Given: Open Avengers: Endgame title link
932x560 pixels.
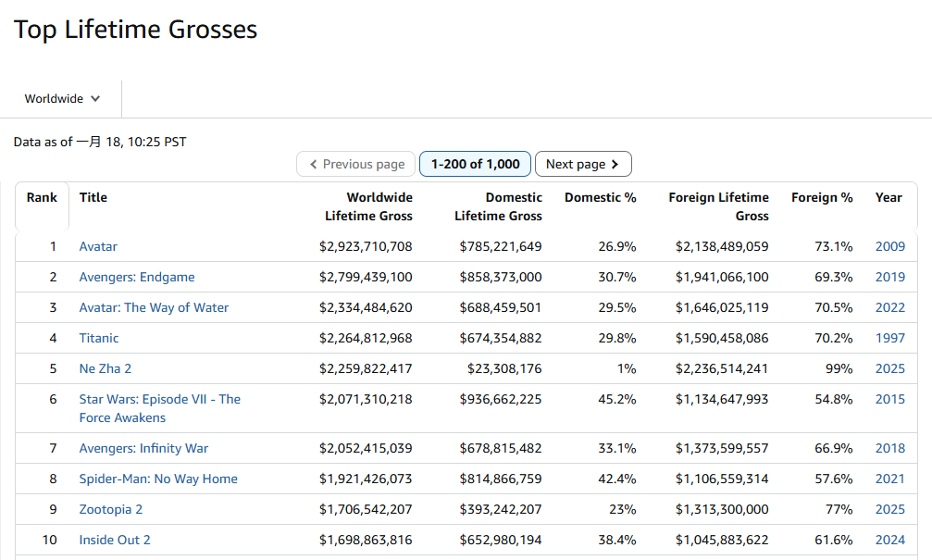Looking at the screenshot, I should (x=137, y=277).
